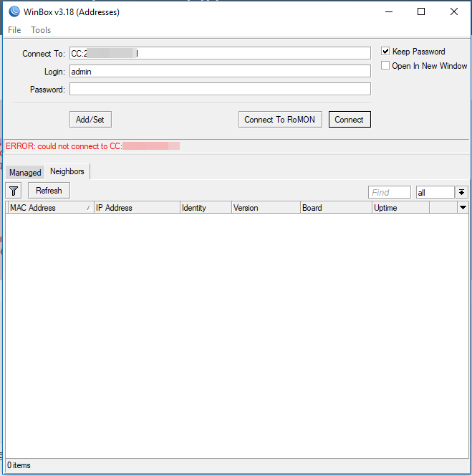Close the WinBox window
Image resolution: width=472 pixels, height=476 pixels.
point(454,12)
